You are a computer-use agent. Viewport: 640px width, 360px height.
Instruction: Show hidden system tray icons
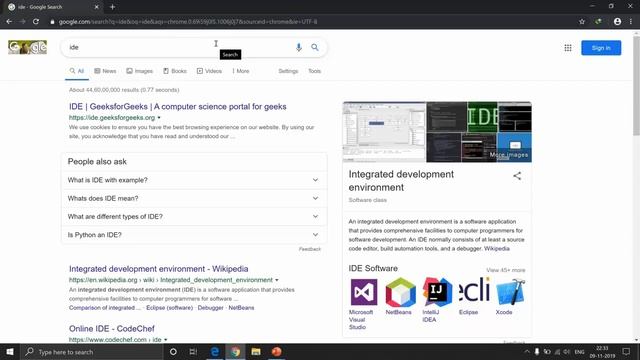click(527, 352)
